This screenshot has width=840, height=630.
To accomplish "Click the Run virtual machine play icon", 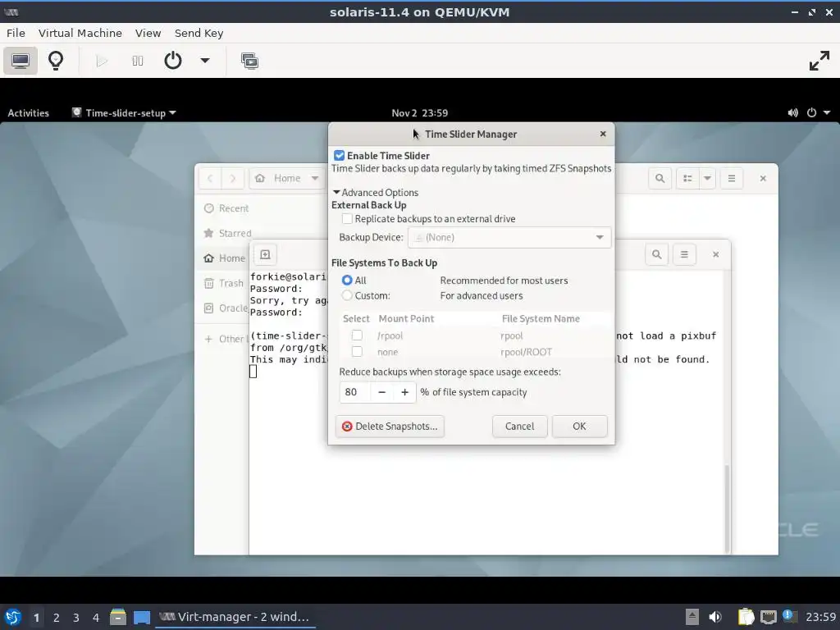I will 102,61.
